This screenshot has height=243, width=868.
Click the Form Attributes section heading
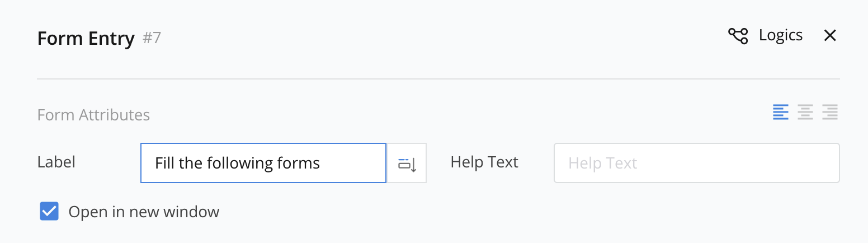(x=93, y=115)
